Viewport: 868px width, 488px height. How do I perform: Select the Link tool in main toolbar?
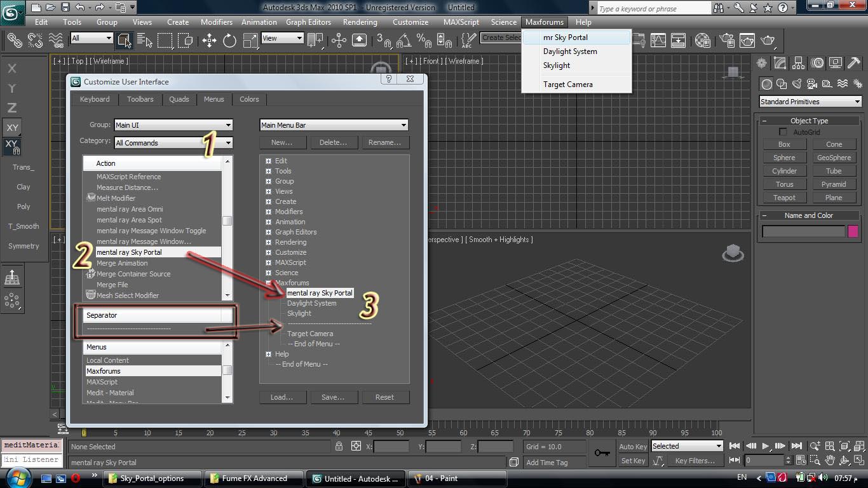point(15,40)
